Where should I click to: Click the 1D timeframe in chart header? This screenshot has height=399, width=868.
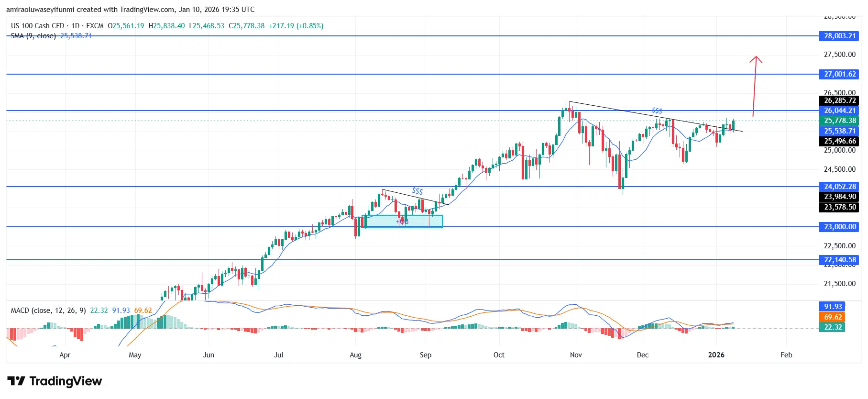[75, 26]
